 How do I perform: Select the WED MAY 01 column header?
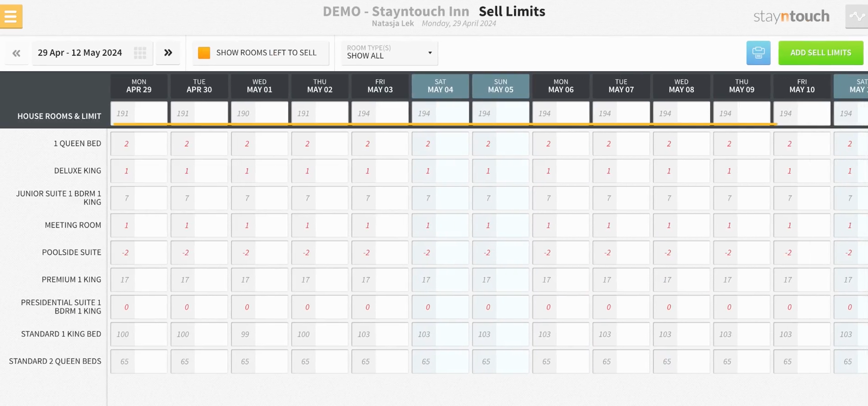tap(259, 86)
